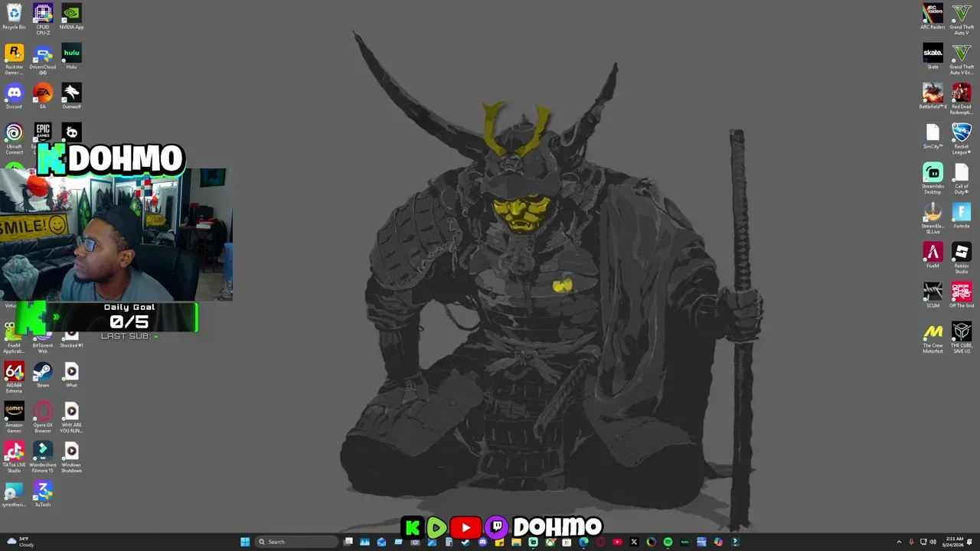The height and width of the screenshot is (551, 980).
Task: Open The Crew Motorfest icon
Action: point(933,337)
